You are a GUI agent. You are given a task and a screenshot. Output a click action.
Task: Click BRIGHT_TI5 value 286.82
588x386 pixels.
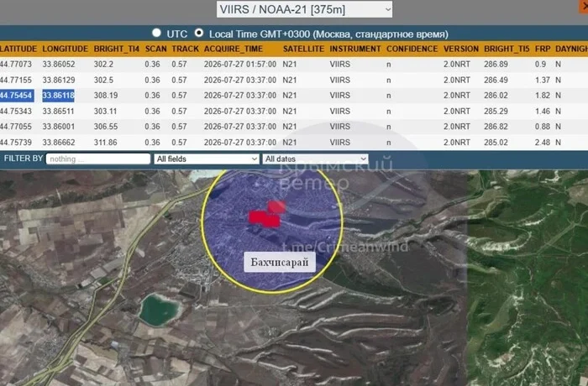[x=496, y=127]
